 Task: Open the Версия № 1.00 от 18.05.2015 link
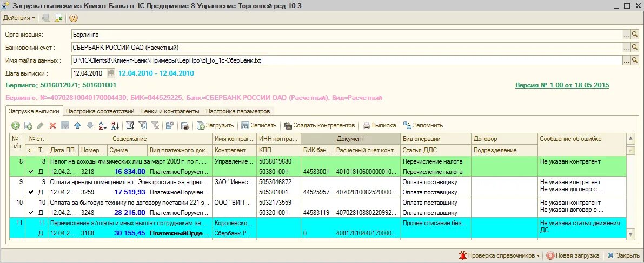(562, 85)
